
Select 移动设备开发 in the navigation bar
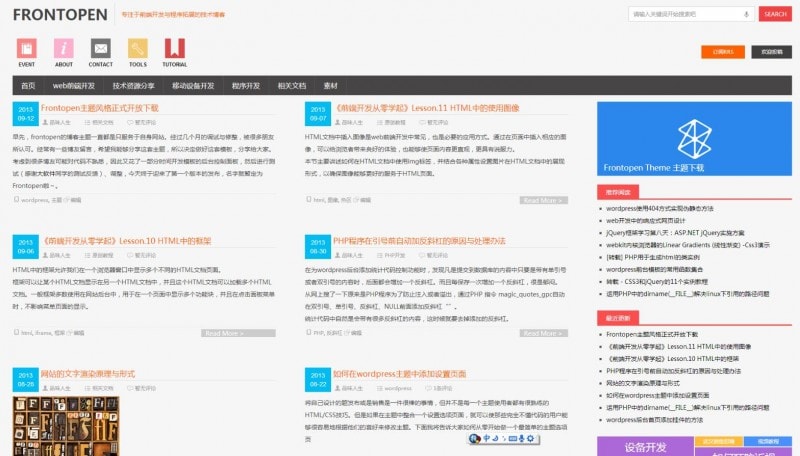coord(193,86)
